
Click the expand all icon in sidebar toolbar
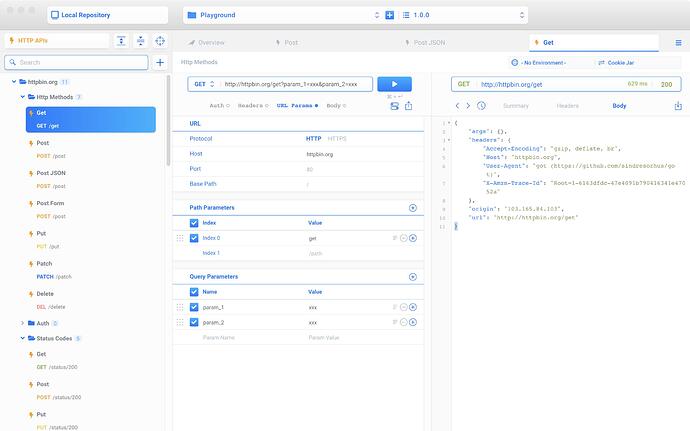pos(121,41)
